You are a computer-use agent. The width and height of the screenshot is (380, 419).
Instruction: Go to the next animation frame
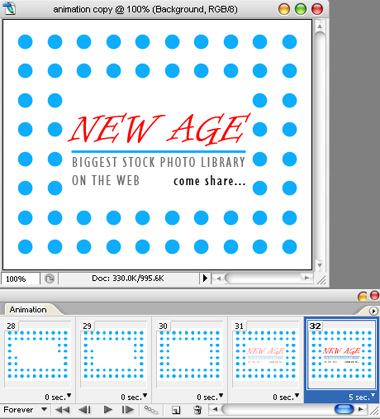[128, 409]
